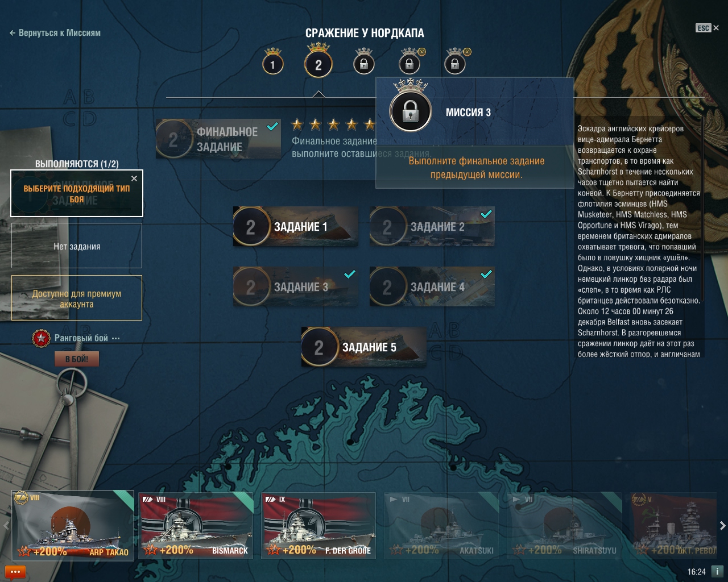This screenshot has width=728, height=582.
Task: Click Финальное задание checkmark
Action: (272, 126)
